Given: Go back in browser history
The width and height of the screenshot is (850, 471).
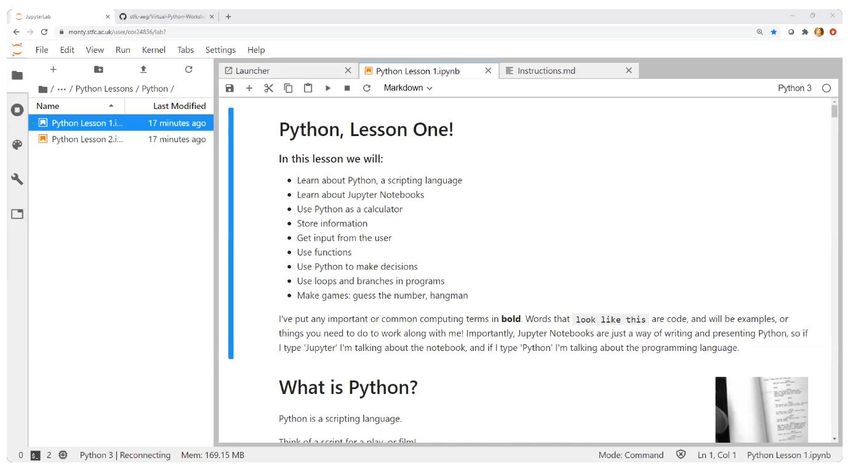Looking at the screenshot, I should point(16,32).
